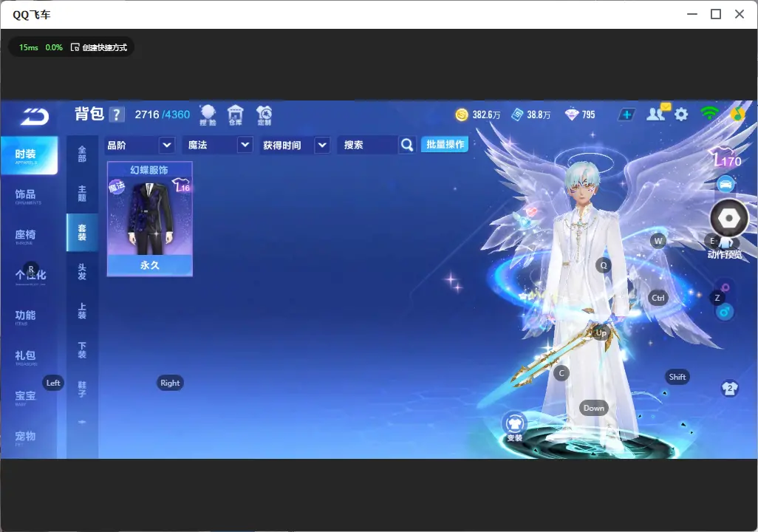The height and width of the screenshot is (532, 758).
Task: Click the Shift key overlay
Action: 677,378
